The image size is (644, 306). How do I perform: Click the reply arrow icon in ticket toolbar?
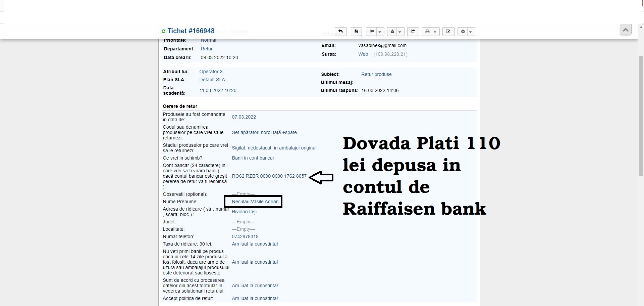tap(340, 32)
